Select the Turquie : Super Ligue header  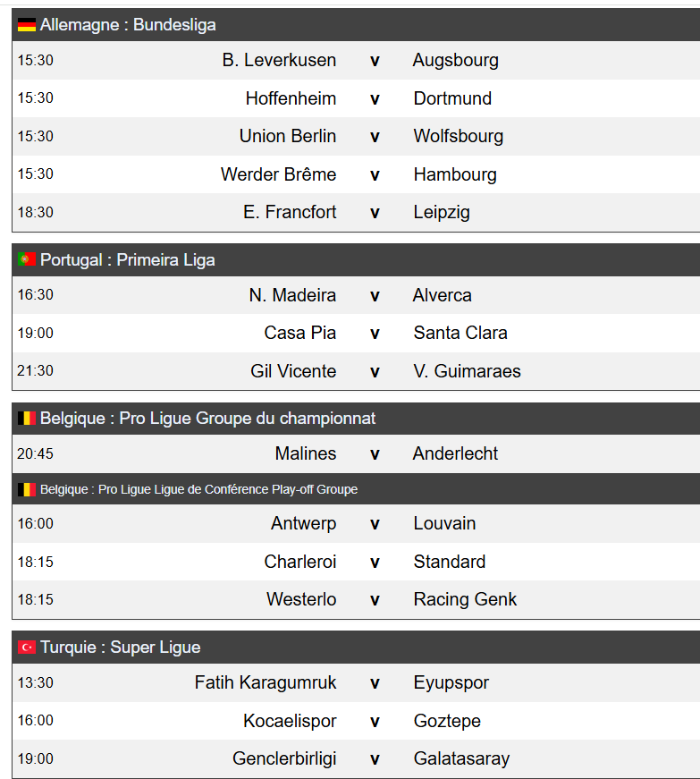121,648
